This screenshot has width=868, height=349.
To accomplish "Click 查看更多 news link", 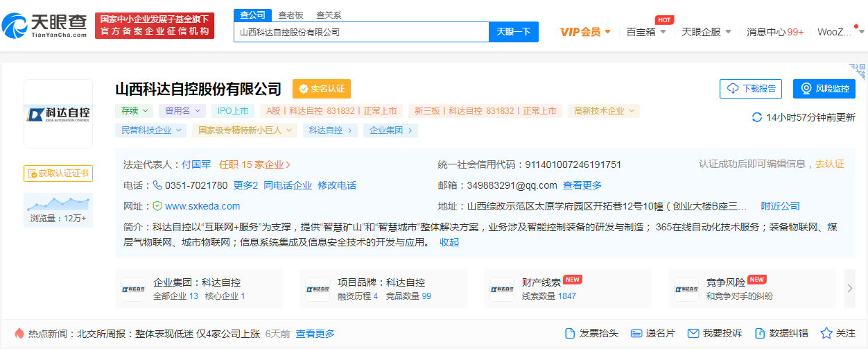I will [315, 334].
